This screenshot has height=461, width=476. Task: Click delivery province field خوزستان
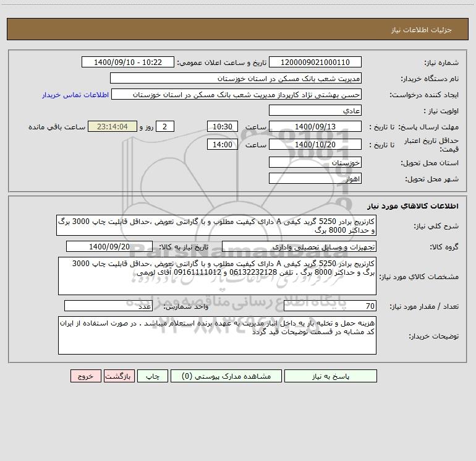tap(315, 162)
